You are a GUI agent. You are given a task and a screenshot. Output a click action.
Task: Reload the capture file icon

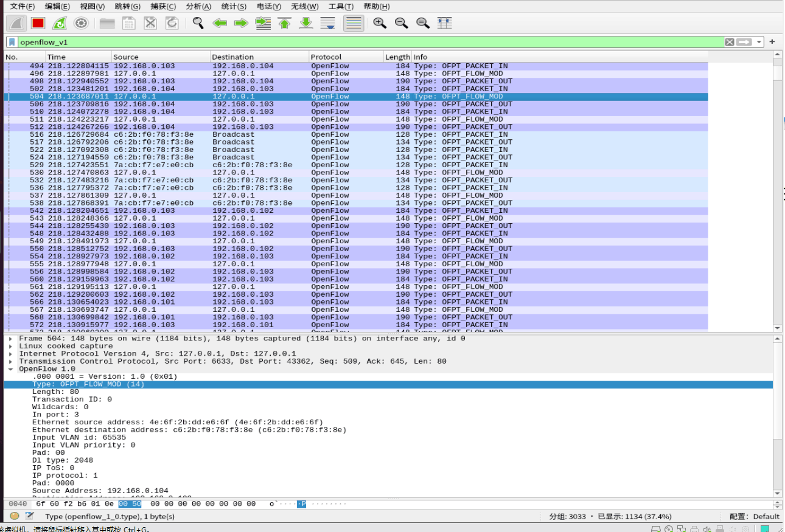click(172, 23)
